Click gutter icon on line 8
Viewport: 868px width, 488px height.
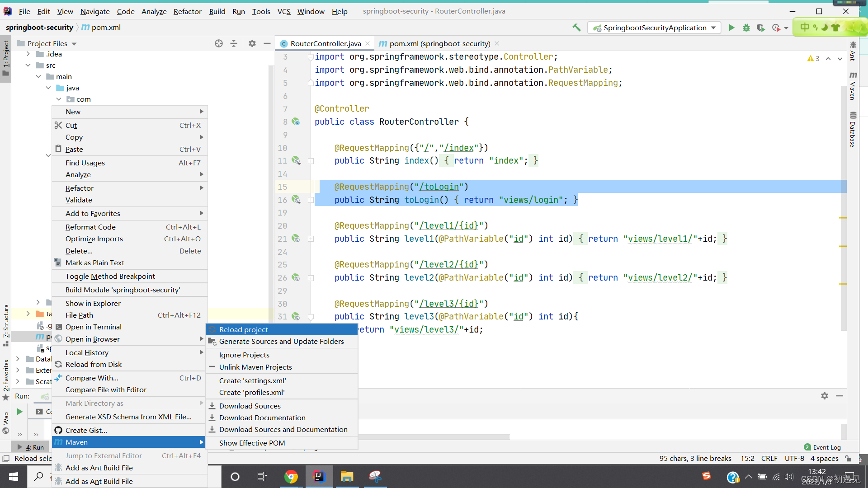296,122
